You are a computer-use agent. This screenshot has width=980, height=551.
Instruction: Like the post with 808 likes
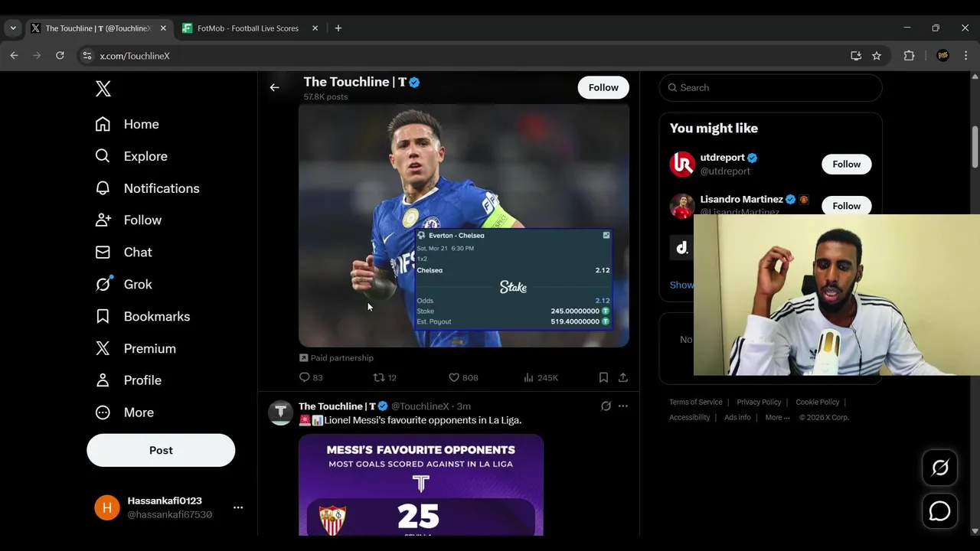(x=463, y=377)
